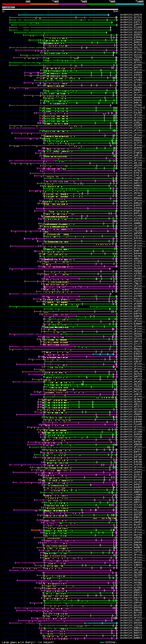Select the UniRef100_B3MYN1 label
Screen dimensions: 146x644
click(x=131, y=37)
